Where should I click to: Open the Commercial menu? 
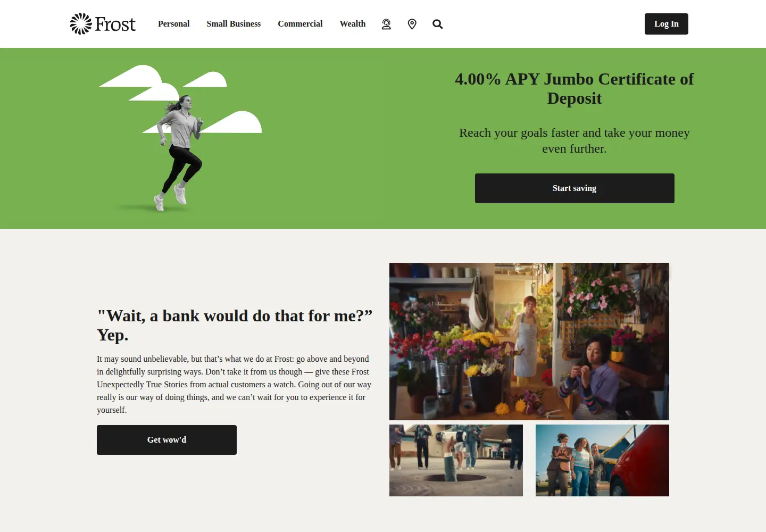pyautogui.click(x=300, y=24)
